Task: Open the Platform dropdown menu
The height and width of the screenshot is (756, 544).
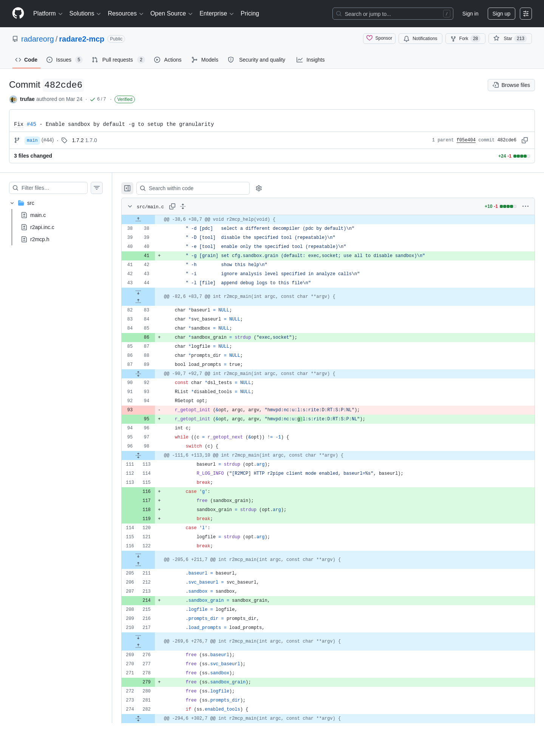Action: point(48,14)
